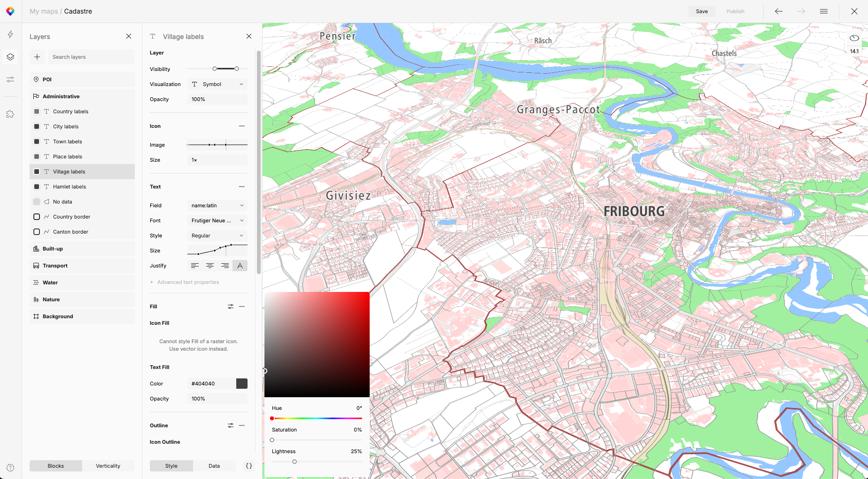Click the Text Fill color swatch
This screenshot has width=868, height=479.
coord(241,384)
